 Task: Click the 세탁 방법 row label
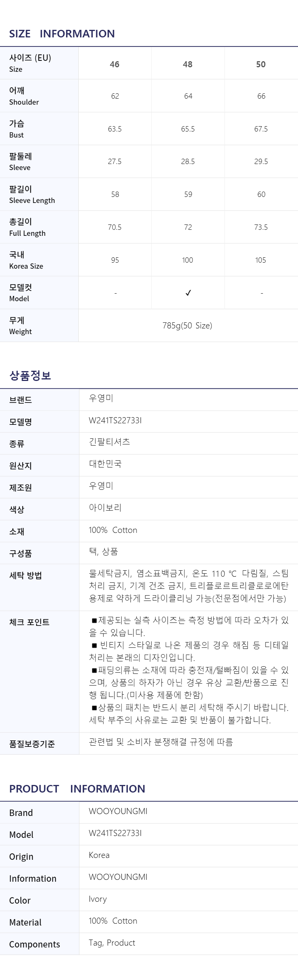[25, 575]
